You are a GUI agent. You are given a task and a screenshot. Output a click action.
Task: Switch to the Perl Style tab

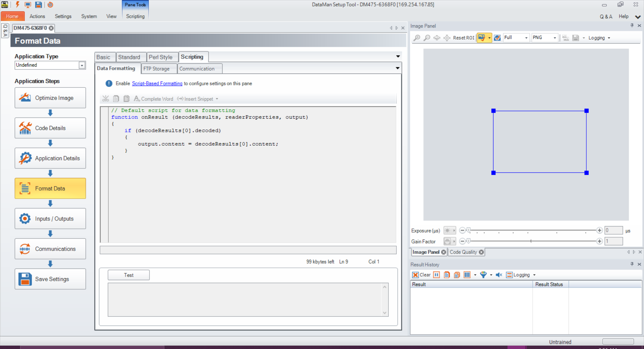click(160, 57)
